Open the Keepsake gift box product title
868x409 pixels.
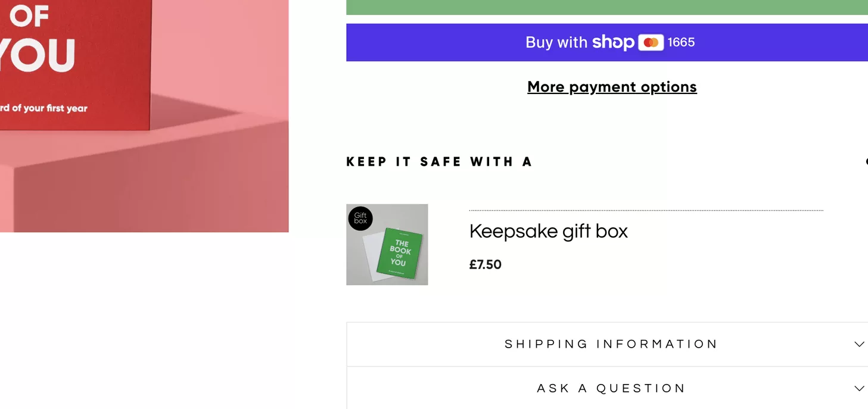click(548, 231)
